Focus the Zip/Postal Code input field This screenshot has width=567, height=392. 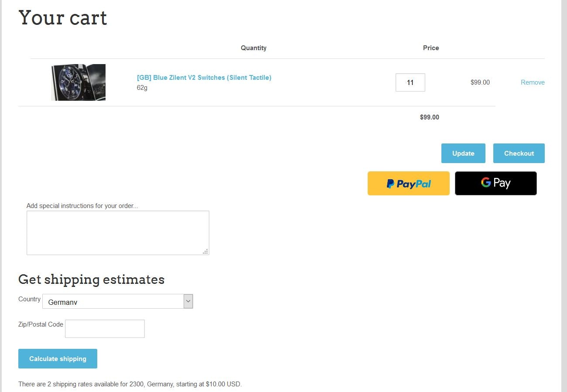pos(105,329)
